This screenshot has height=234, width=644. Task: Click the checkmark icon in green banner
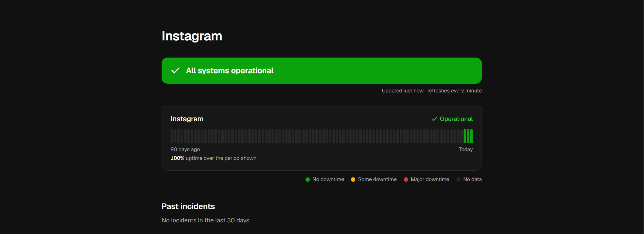(176, 71)
